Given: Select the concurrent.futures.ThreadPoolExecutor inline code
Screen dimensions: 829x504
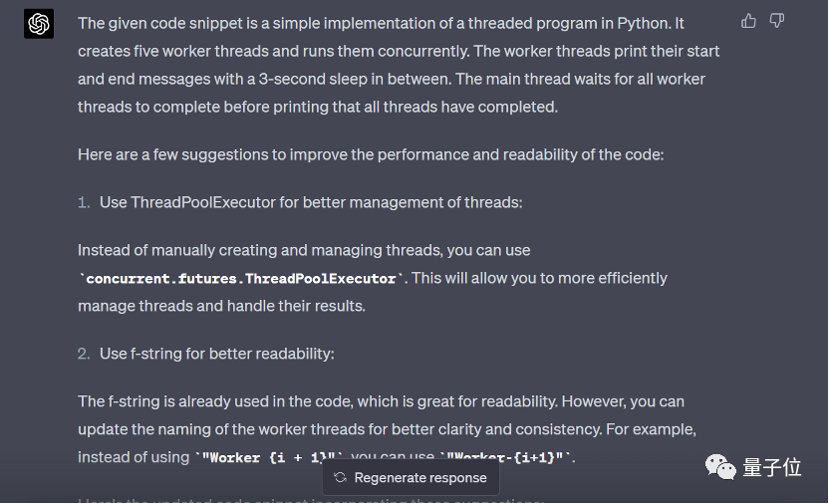Looking at the screenshot, I should coord(241,279).
